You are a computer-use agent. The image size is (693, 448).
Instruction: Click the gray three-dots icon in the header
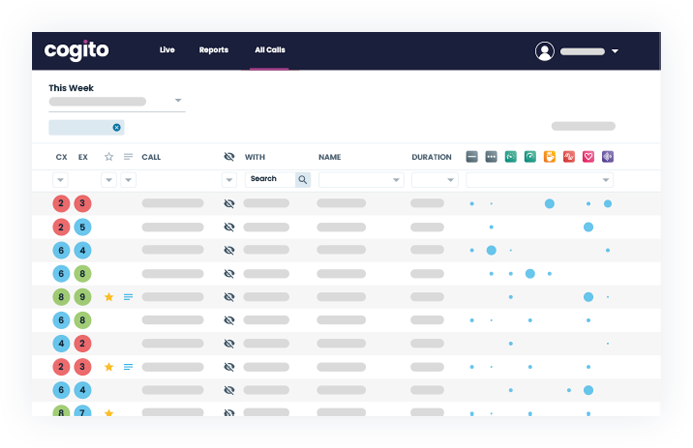pos(491,157)
